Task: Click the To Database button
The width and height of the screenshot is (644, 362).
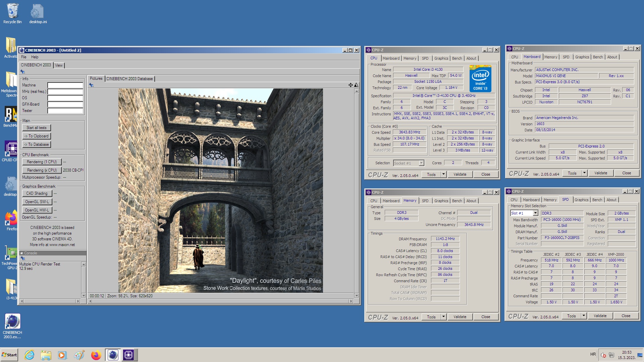Action: (x=36, y=144)
